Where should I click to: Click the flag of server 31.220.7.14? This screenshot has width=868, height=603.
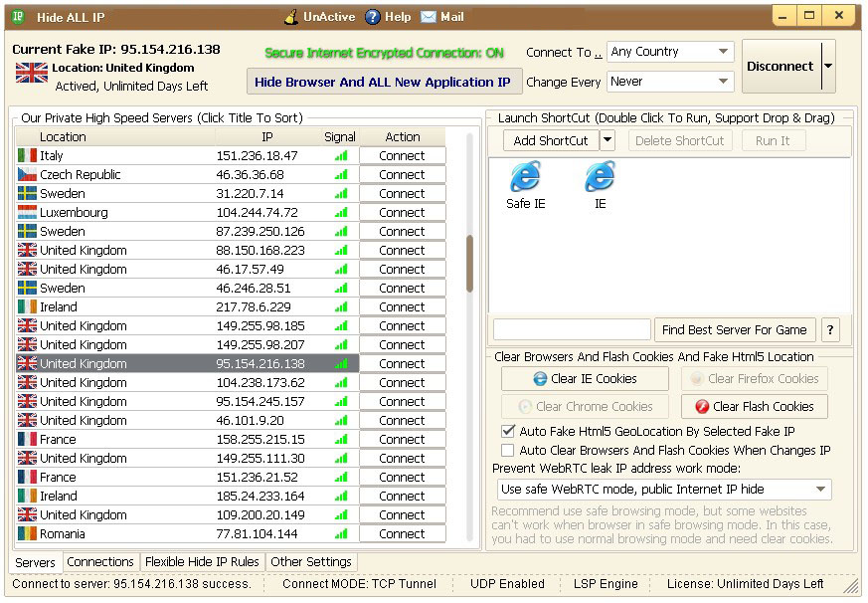[27, 193]
